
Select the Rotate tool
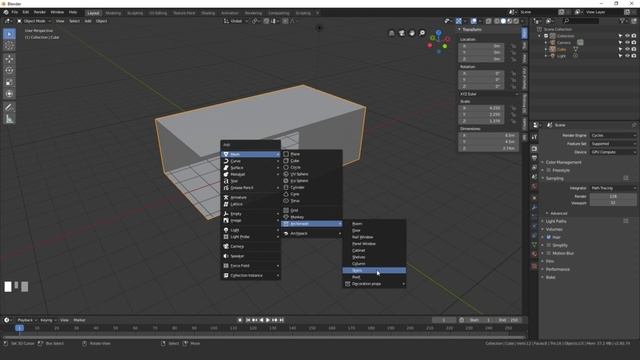pyautogui.click(x=9, y=70)
